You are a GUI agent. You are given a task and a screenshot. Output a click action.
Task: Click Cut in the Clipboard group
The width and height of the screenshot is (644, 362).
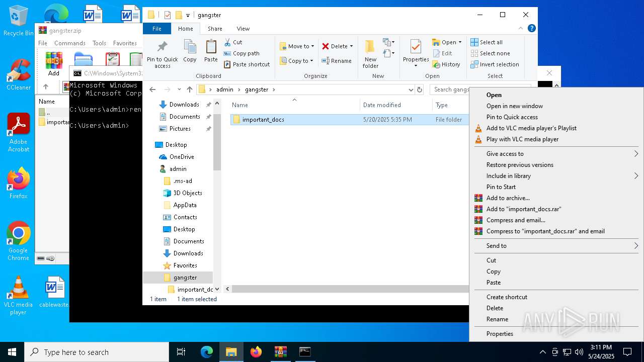233,42
